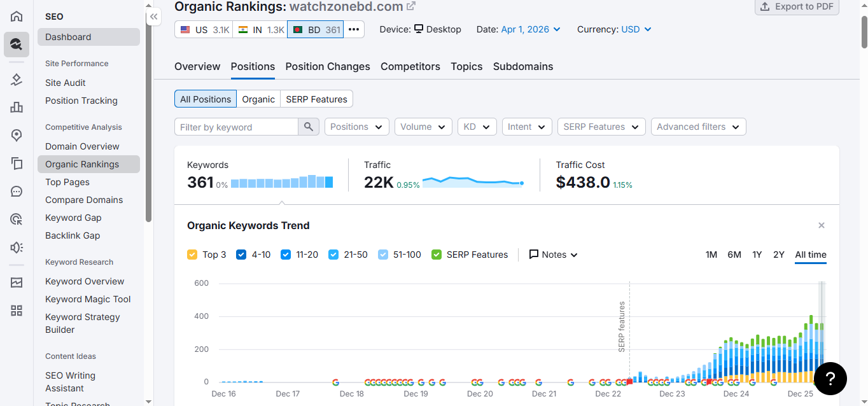
Task: Focus the Filter by keyword input field
Action: pos(236,127)
